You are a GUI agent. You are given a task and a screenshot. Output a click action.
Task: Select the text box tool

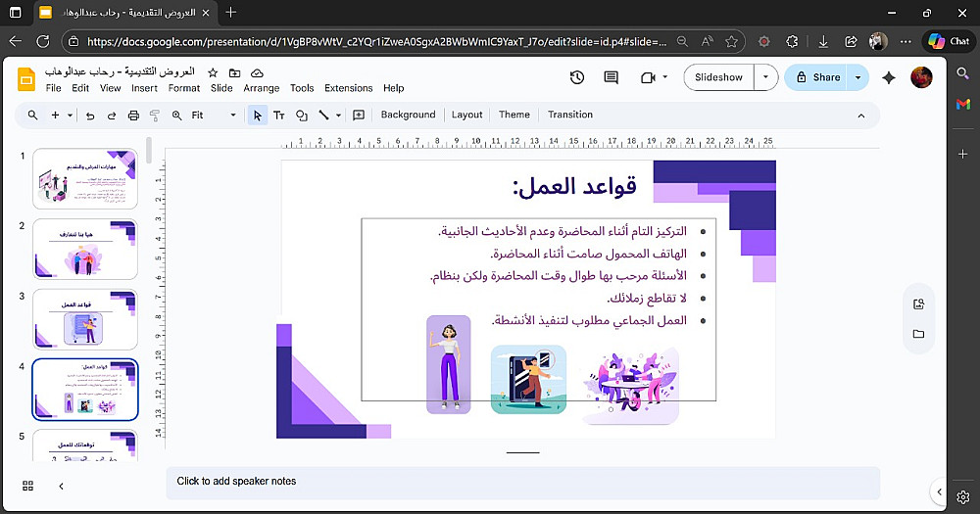tap(278, 116)
